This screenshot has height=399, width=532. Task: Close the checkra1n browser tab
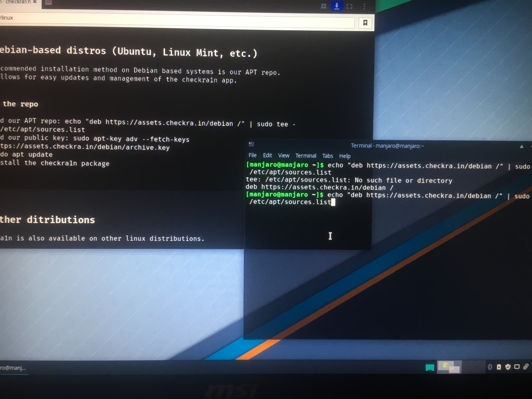[x=35, y=2]
